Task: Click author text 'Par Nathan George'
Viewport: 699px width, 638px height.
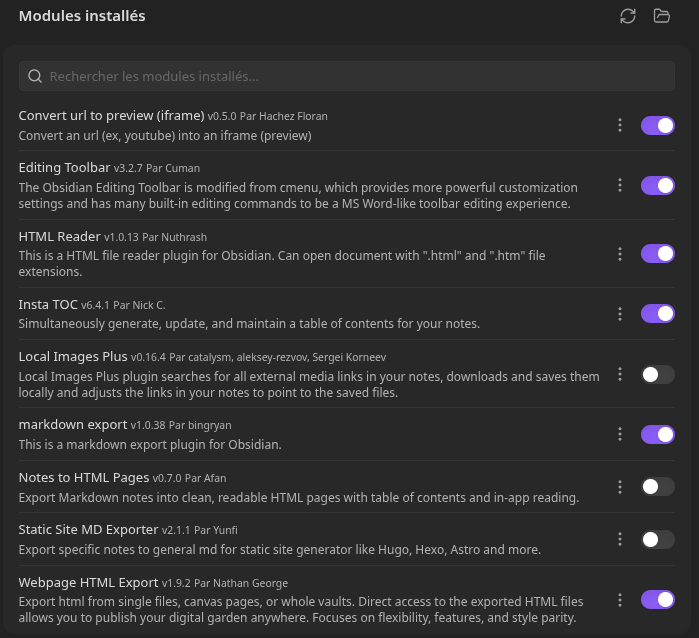Action: (x=241, y=583)
